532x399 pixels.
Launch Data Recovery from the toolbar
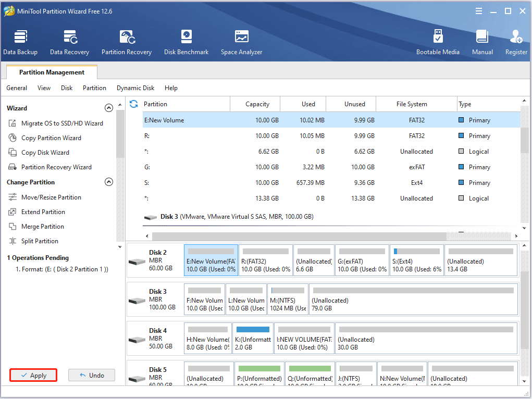tap(69, 42)
